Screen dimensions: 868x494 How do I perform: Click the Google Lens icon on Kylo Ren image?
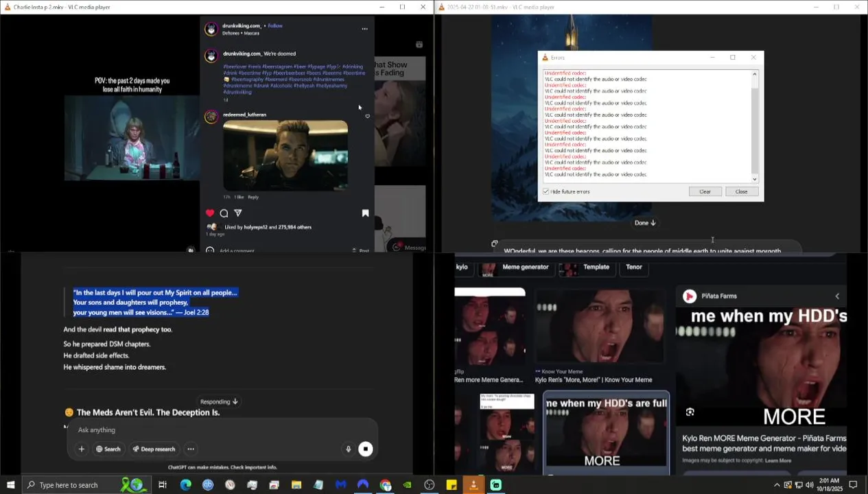690,412
